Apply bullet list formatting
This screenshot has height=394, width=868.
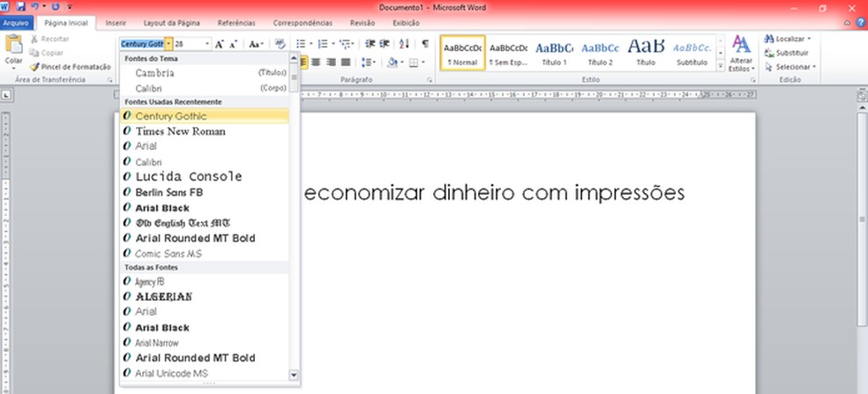pyautogui.click(x=301, y=44)
